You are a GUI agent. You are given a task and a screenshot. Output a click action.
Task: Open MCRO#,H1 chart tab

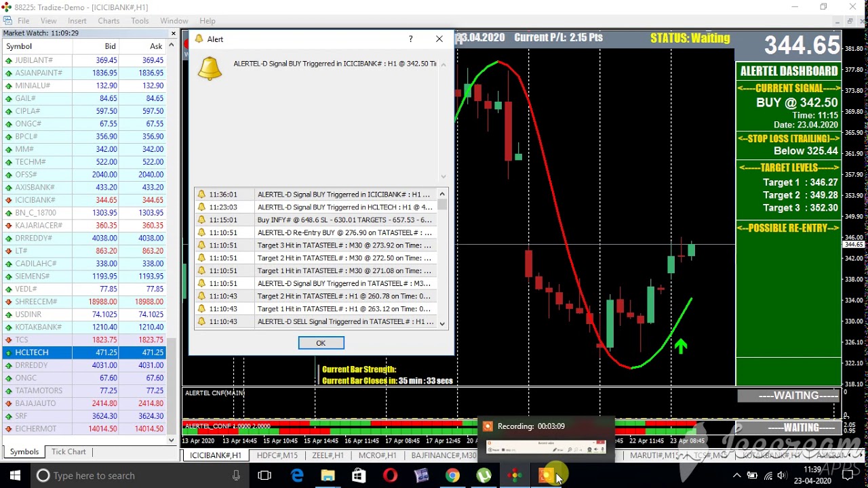click(377, 455)
